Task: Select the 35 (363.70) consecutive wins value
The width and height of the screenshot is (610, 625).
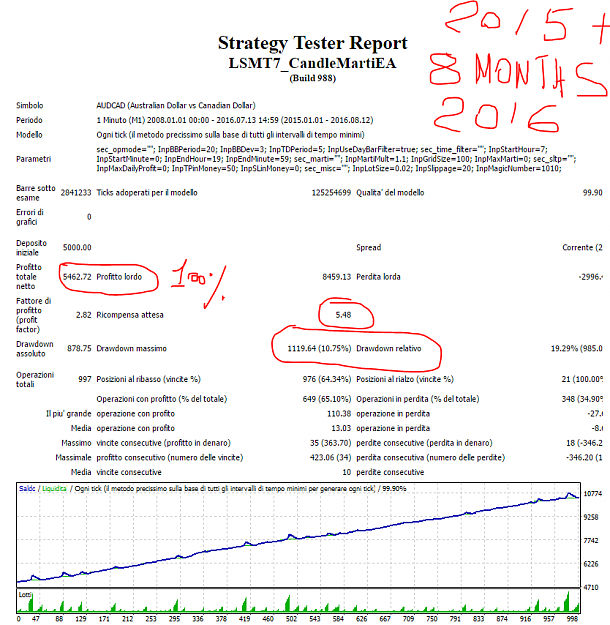Action: pos(331,443)
